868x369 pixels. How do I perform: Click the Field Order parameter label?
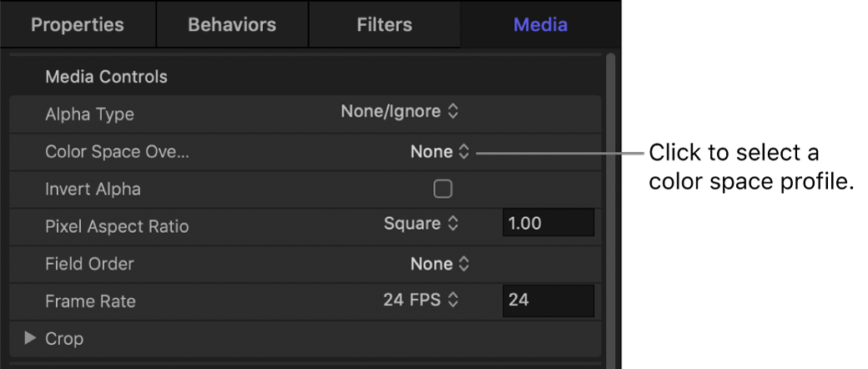pyautogui.click(x=89, y=264)
